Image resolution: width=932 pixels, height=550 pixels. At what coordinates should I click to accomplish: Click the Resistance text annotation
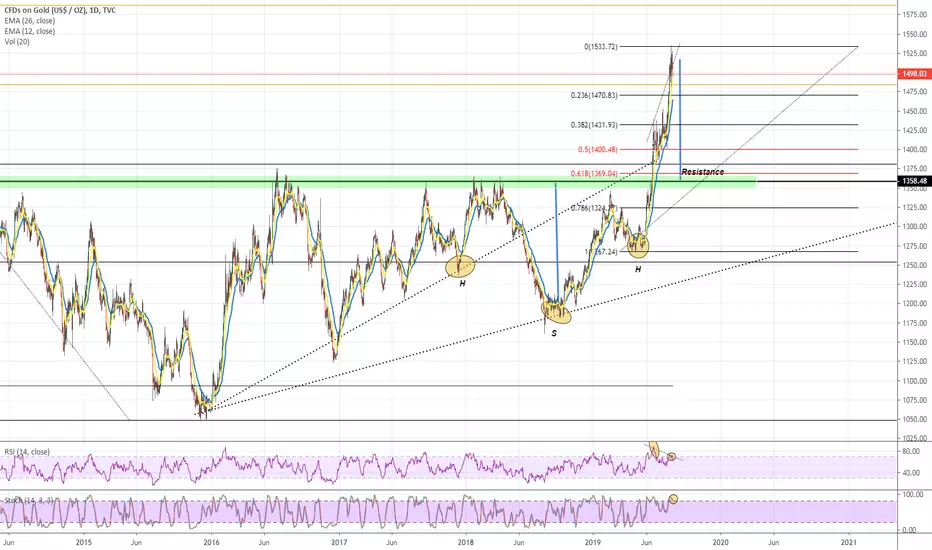(703, 172)
